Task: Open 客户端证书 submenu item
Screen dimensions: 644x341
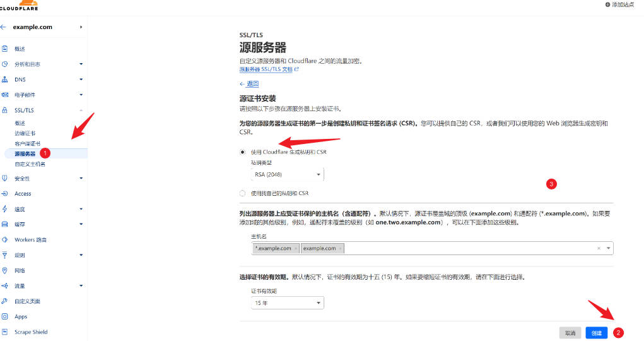Action: (x=28, y=143)
